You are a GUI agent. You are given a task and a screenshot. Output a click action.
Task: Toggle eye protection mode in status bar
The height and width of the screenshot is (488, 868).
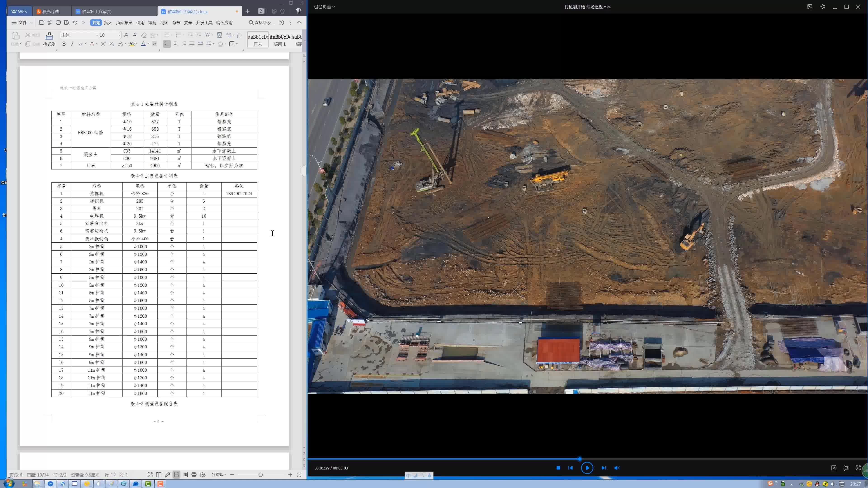click(x=203, y=474)
